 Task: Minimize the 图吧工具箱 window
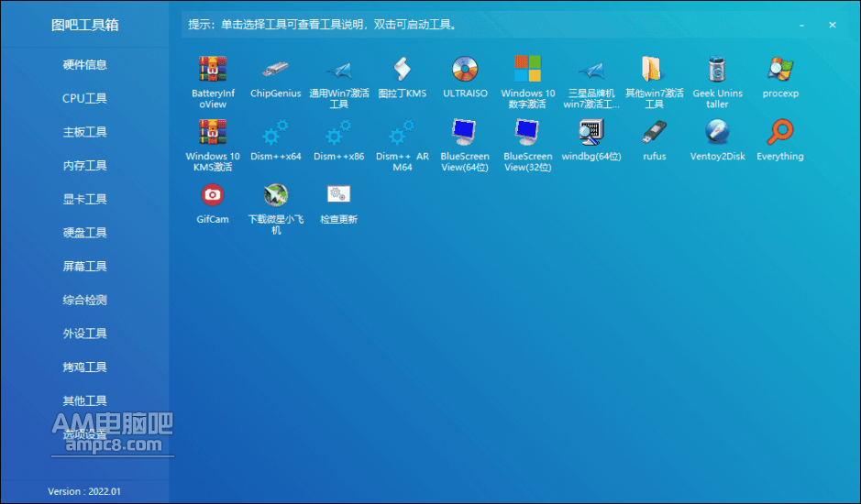pos(801,26)
